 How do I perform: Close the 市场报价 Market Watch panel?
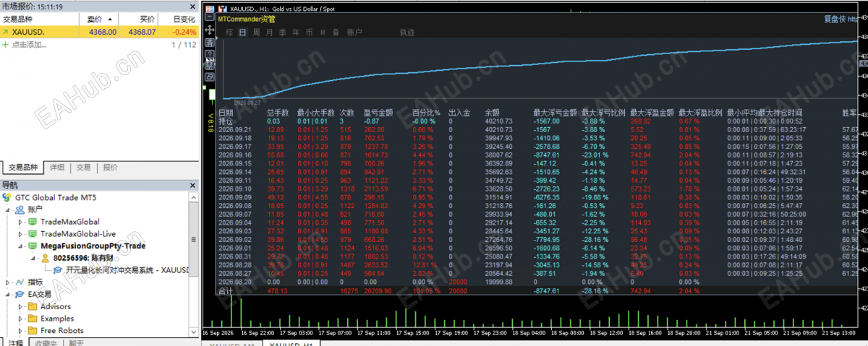(192, 6)
